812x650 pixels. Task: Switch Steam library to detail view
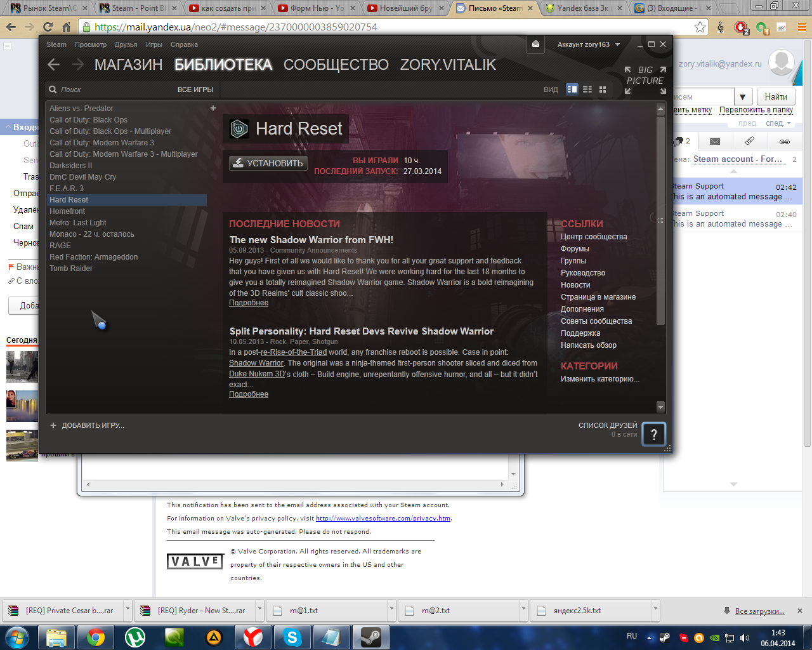click(x=572, y=90)
